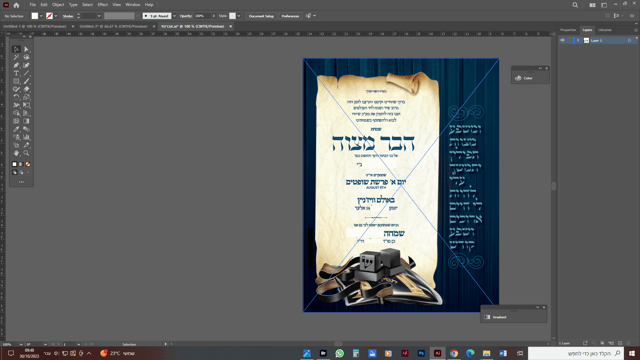Enable Draw Normal mode icon
640x360 pixels.
(15, 172)
